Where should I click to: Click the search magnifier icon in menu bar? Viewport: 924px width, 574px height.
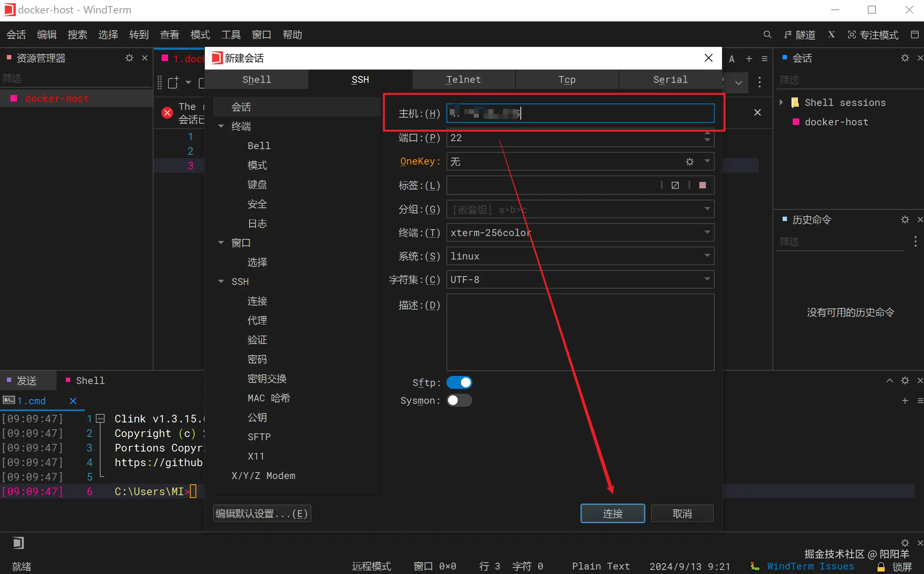[x=767, y=35]
